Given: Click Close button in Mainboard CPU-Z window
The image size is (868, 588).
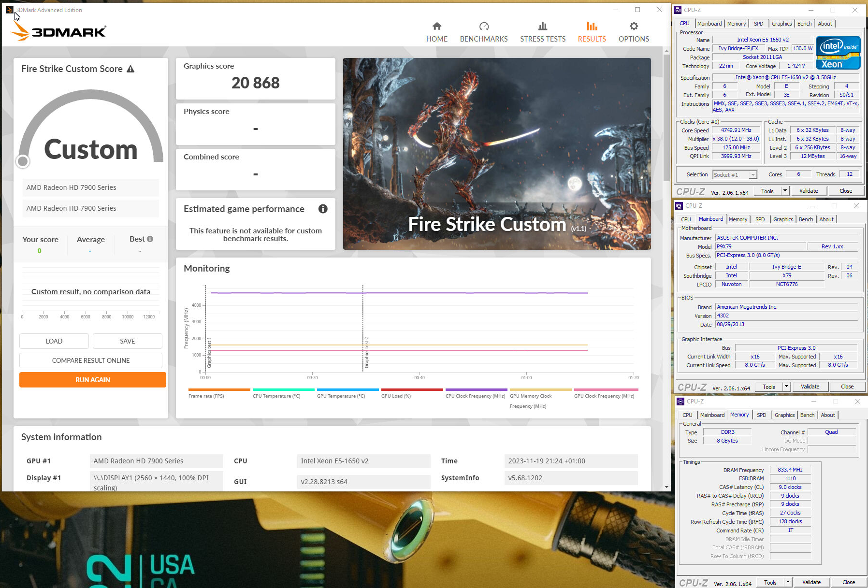Looking at the screenshot, I should [847, 387].
